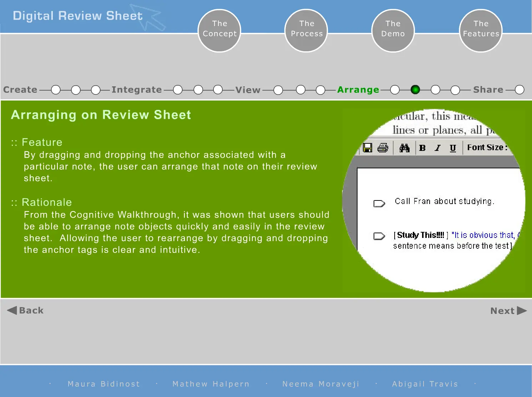Click the Rationale subheading
Image resolution: width=532 pixels, height=397 pixels.
tap(47, 202)
